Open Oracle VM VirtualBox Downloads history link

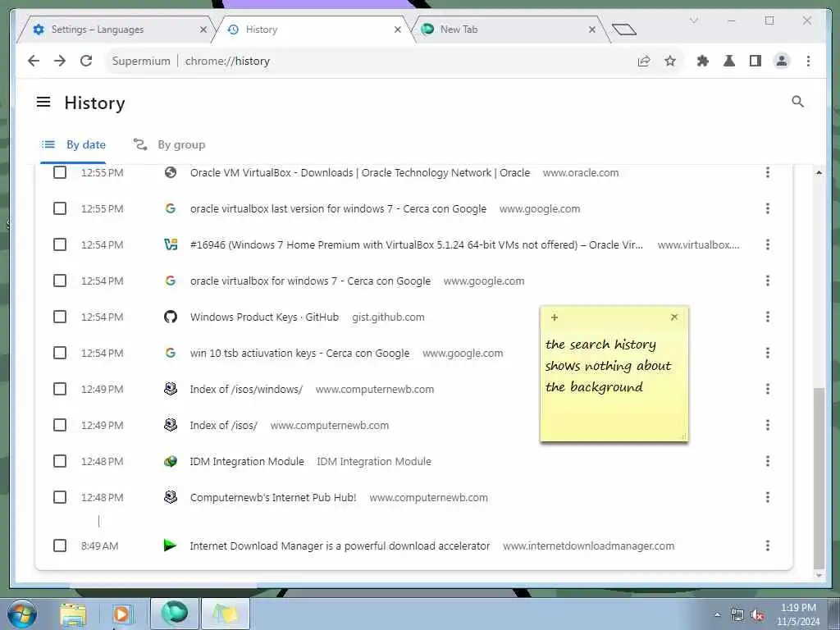pyautogui.click(x=360, y=172)
